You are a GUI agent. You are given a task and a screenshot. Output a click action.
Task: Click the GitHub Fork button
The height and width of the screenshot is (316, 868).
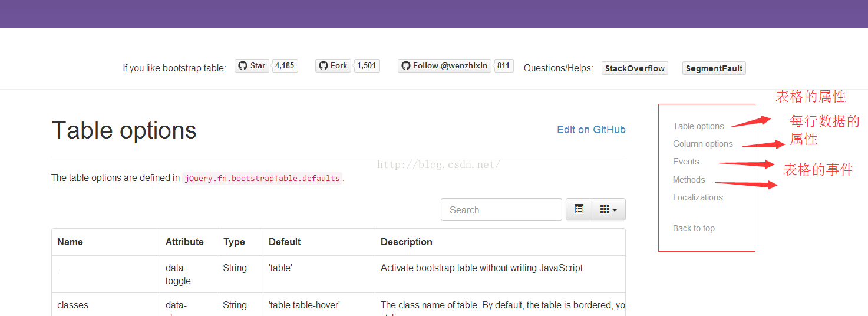[x=333, y=66]
